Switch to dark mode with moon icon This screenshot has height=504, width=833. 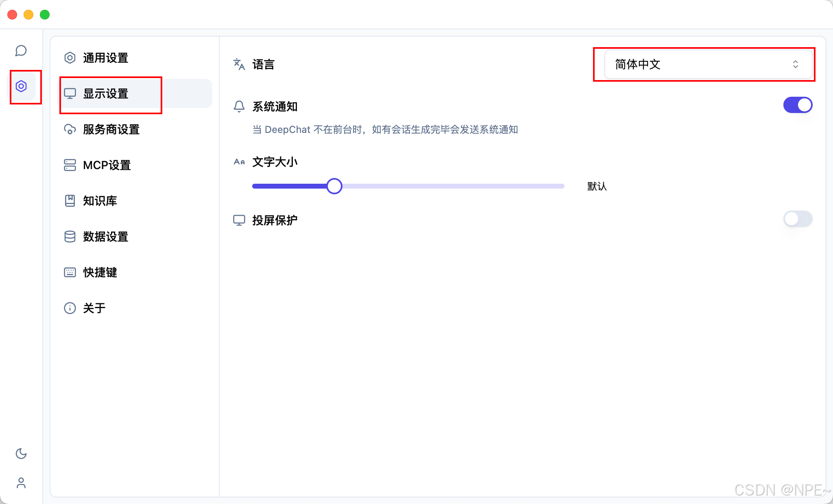21,454
